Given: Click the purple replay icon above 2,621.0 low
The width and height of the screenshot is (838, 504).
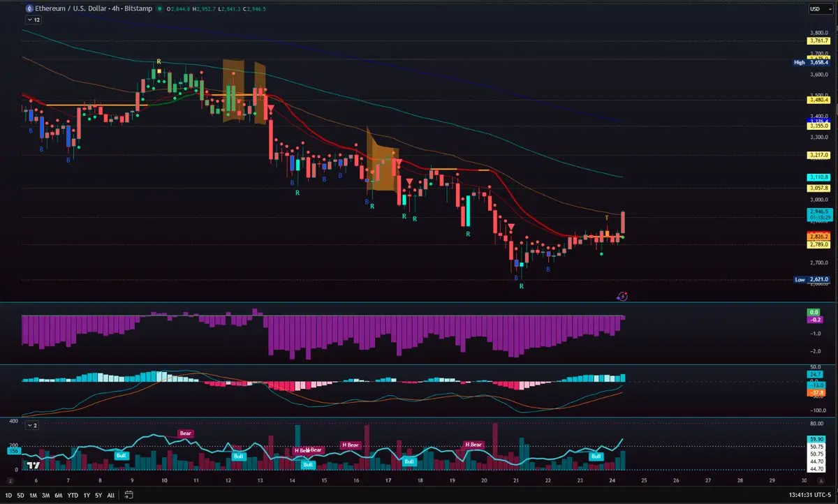Looking at the screenshot, I should [623, 297].
